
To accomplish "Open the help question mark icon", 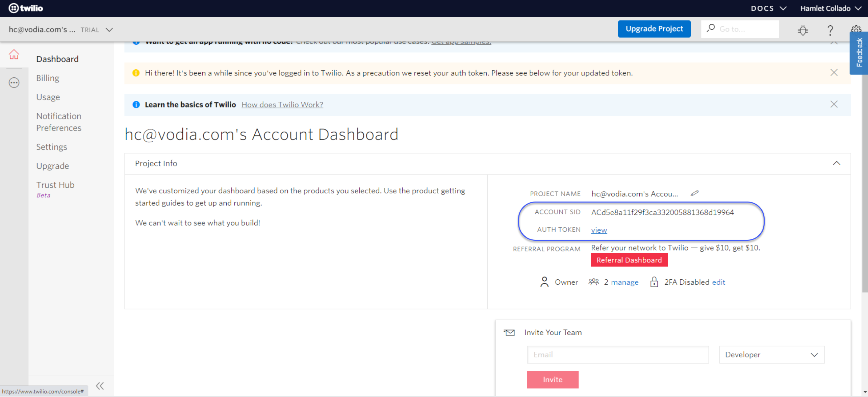I will pyautogui.click(x=830, y=30).
